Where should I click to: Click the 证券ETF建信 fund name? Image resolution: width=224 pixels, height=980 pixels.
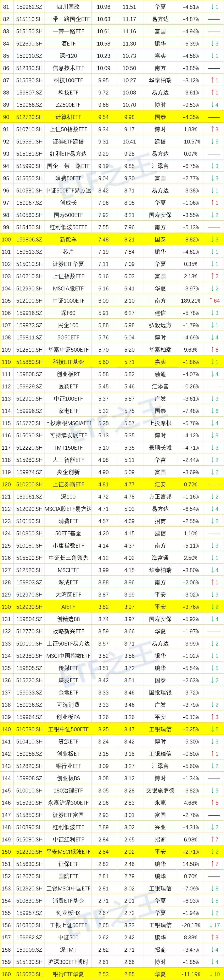click(68, 141)
